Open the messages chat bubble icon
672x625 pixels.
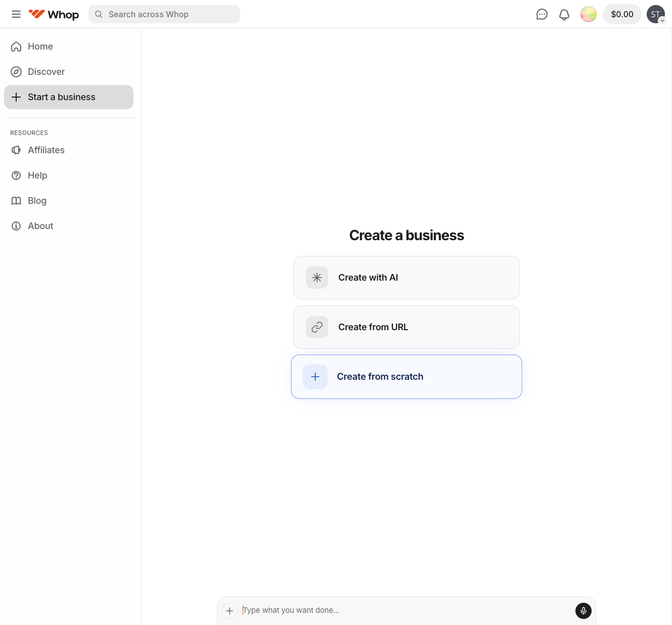tap(542, 14)
